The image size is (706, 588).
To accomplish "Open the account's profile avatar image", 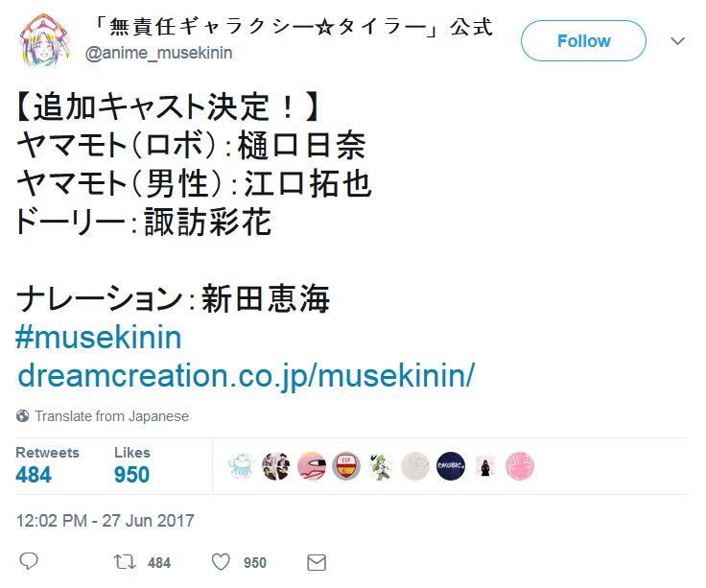I will pyautogui.click(x=44, y=40).
